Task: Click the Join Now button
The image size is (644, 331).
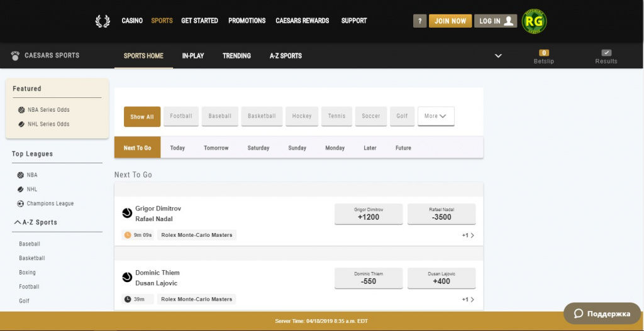Action: click(450, 21)
